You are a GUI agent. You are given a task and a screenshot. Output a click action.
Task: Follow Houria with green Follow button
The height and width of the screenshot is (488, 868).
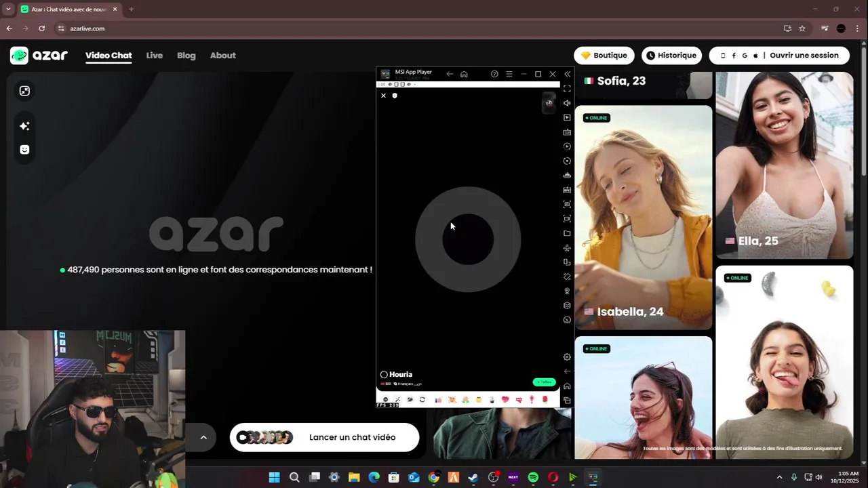click(544, 382)
